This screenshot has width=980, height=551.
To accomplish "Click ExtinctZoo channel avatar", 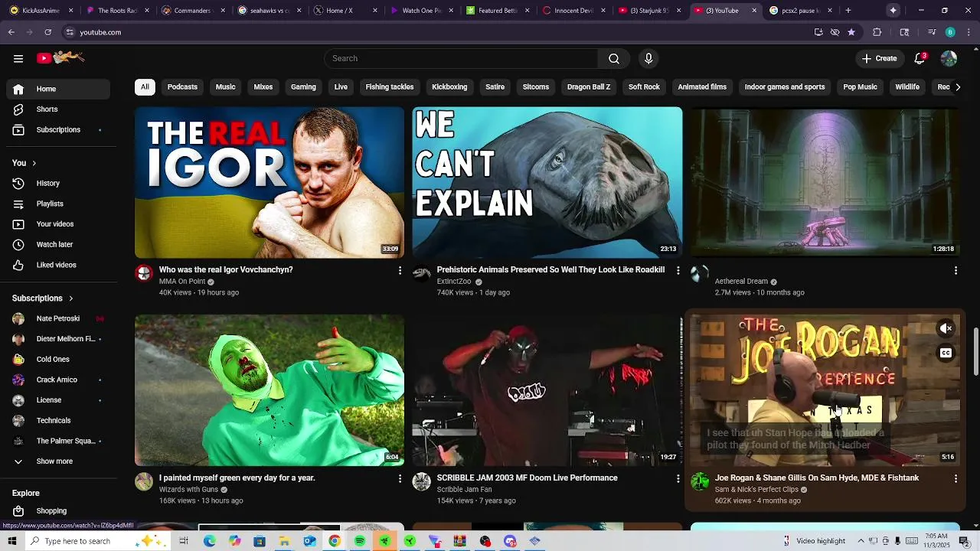I will (422, 273).
